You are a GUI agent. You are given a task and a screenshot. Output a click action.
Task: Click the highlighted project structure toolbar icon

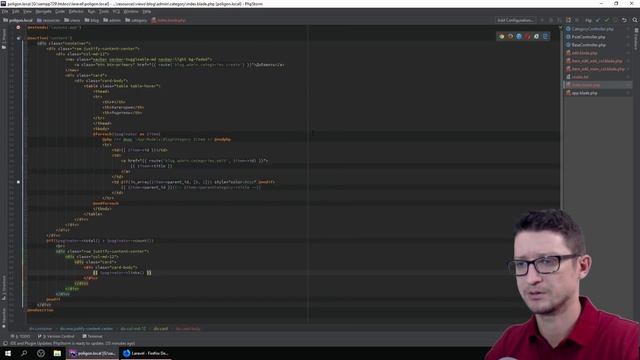[568, 20]
